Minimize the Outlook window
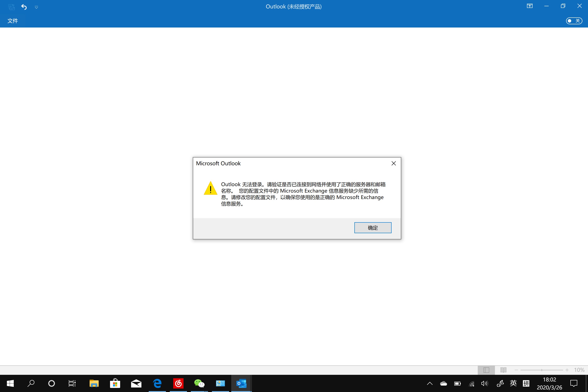Screen dimensions: 588x392 (x=546, y=6)
